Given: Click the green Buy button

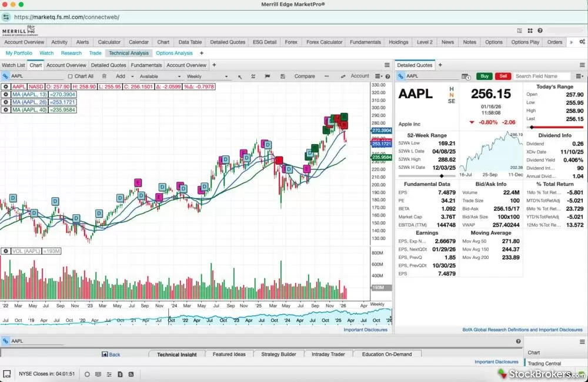Looking at the screenshot, I should coord(485,76).
